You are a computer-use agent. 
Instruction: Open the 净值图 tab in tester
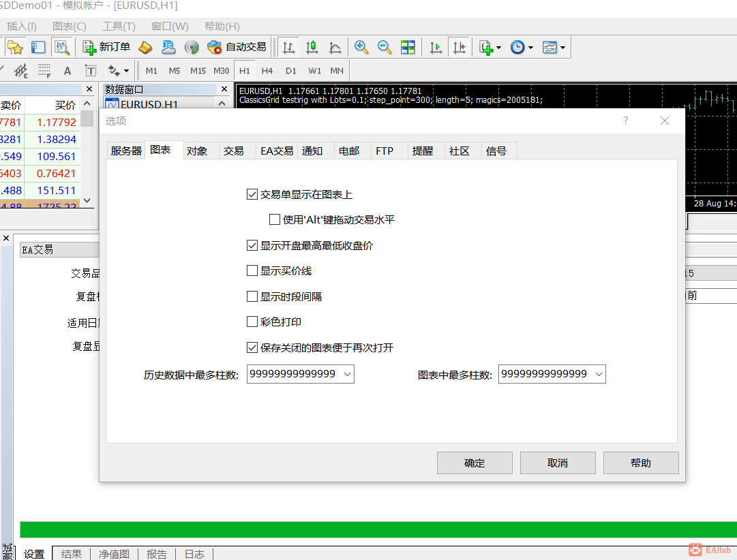pyautogui.click(x=115, y=554)
